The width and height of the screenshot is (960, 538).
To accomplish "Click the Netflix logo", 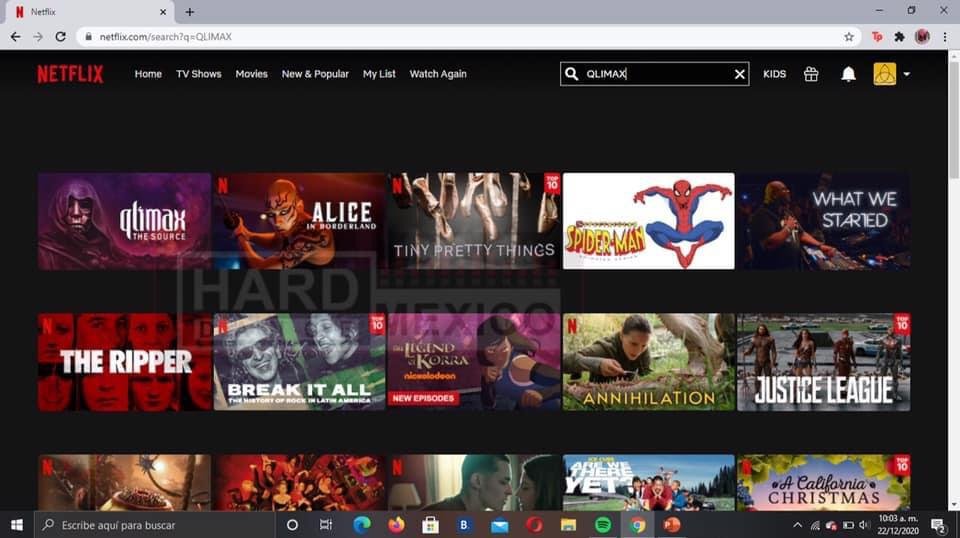I will coord(70,74).
